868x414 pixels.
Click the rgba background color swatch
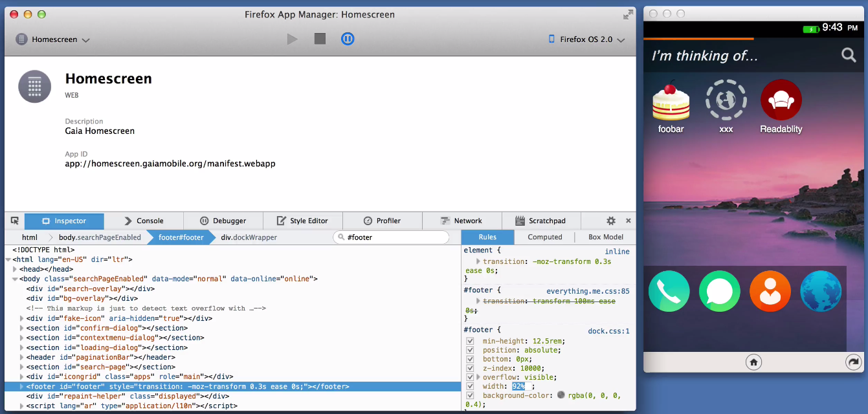(x=561, y=395)
